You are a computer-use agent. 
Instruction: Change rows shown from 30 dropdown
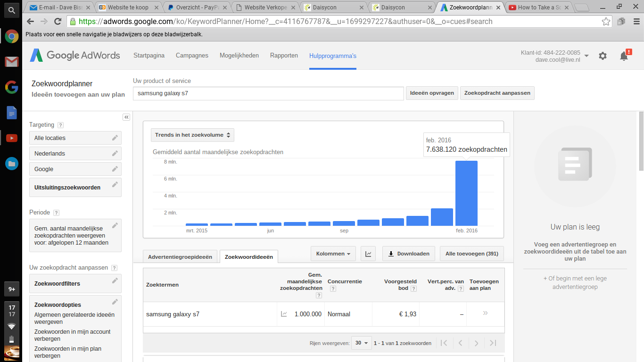pos(362,343)
